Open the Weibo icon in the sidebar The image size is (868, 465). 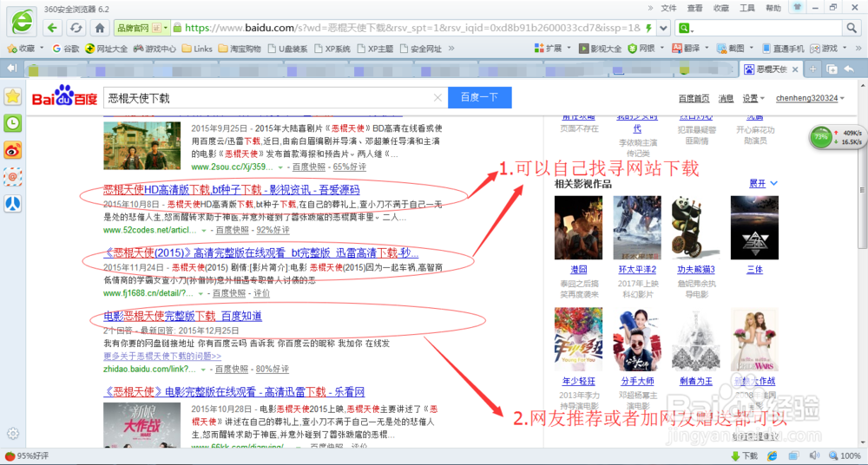[13, 150]
